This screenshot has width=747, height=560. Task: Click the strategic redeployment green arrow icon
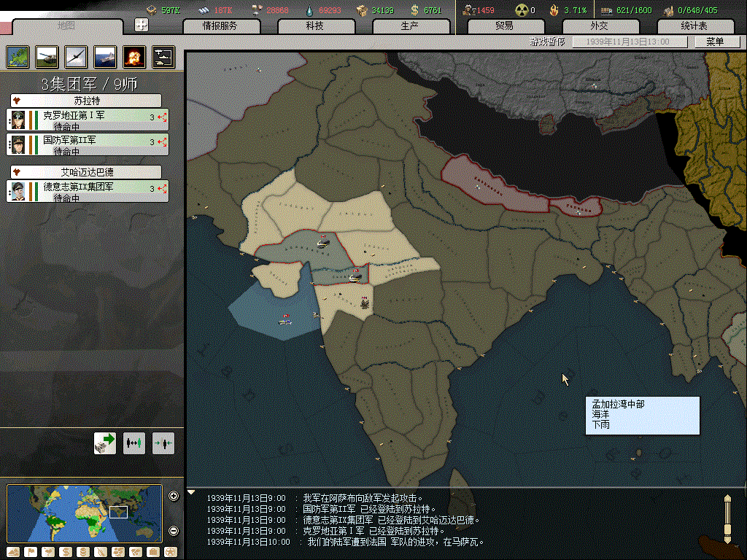105,443
